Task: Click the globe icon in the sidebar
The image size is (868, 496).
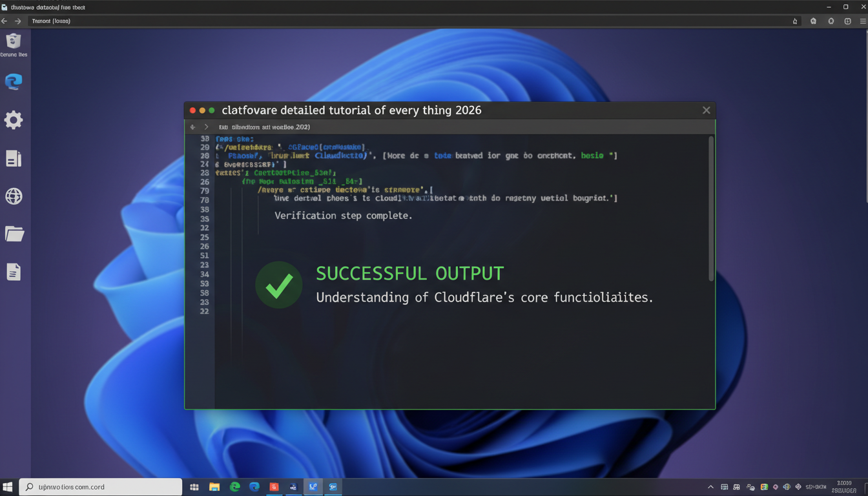Action: point(14,196)
